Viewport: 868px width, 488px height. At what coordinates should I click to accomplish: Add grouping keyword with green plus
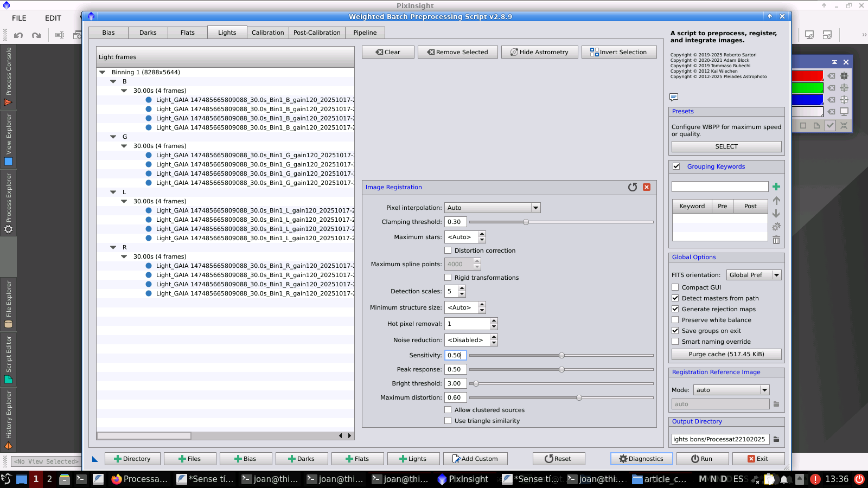(x=776, y=187)
